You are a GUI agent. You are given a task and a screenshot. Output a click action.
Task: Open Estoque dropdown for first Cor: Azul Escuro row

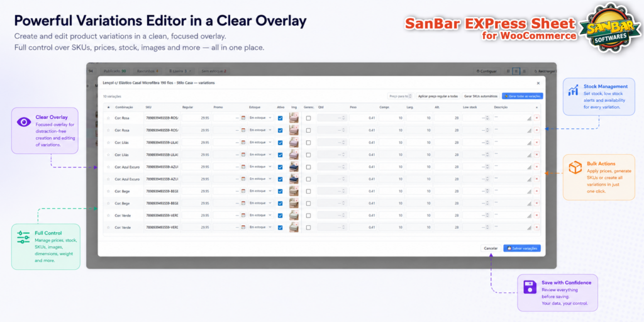pos(261,167)
